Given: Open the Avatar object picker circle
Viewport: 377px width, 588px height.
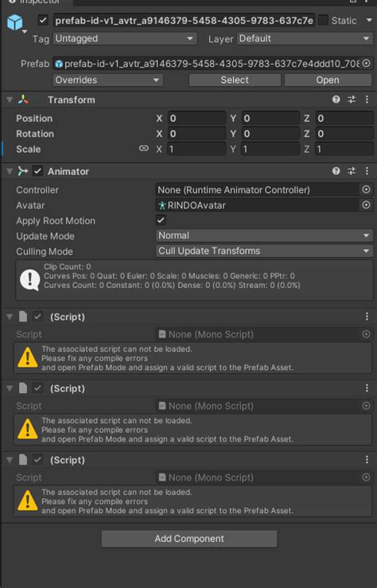Looking at the screenshot, I should (x=366, y=205).
